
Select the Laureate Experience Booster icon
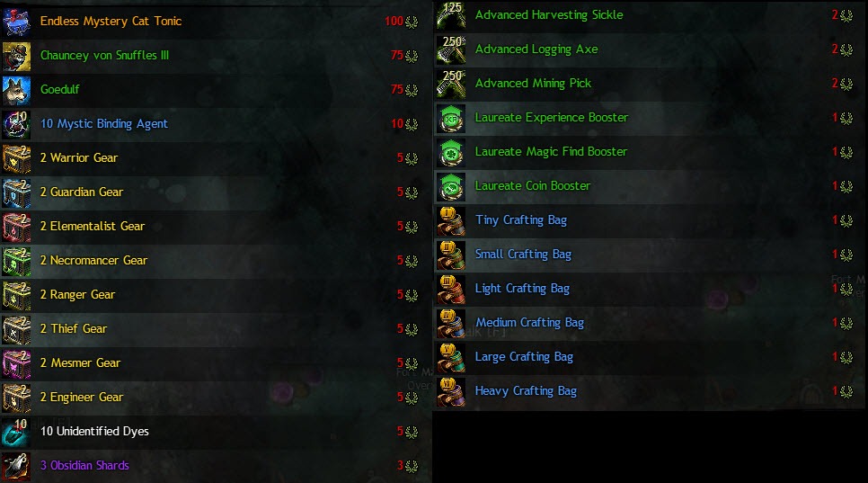click(x=451, y=118)
